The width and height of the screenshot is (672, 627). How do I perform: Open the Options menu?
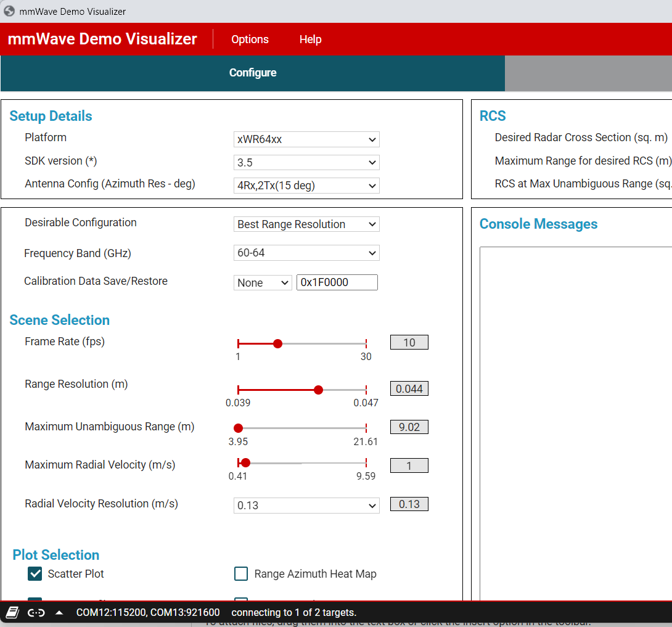point(250,39)
